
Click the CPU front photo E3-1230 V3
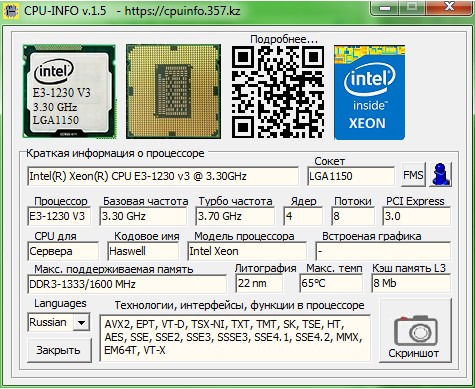point(69,91)
